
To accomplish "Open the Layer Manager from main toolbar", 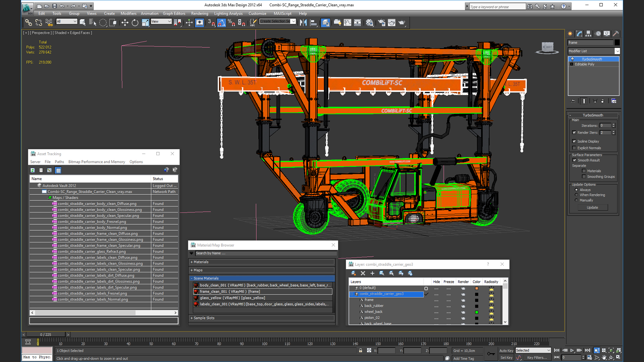I will click(325, 22).
